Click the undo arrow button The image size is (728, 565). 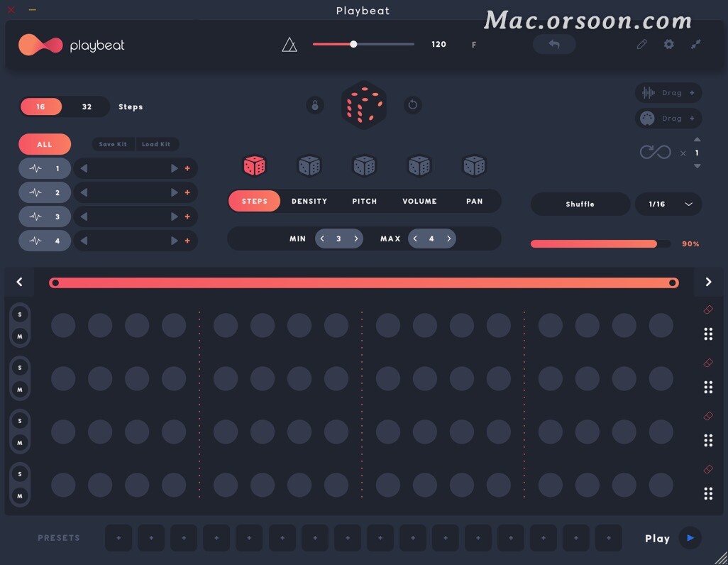[554, 44]
